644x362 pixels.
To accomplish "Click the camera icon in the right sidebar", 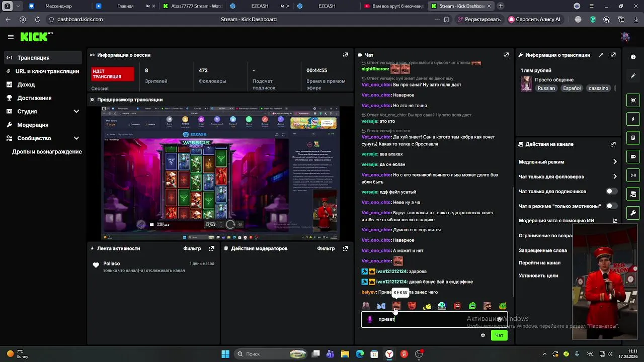I will [633, 194].
